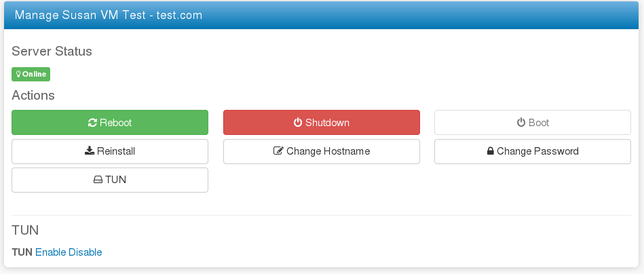Select the Boot action button

click(x=533, y=122)
